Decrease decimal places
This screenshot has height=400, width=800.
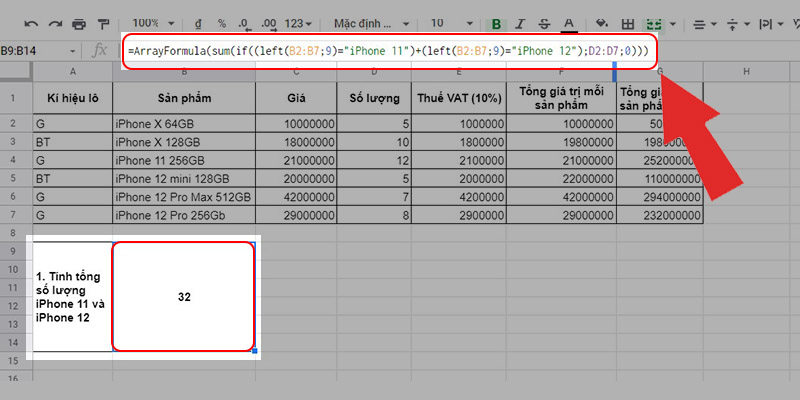pyautogui.click(x=244, y=24)
